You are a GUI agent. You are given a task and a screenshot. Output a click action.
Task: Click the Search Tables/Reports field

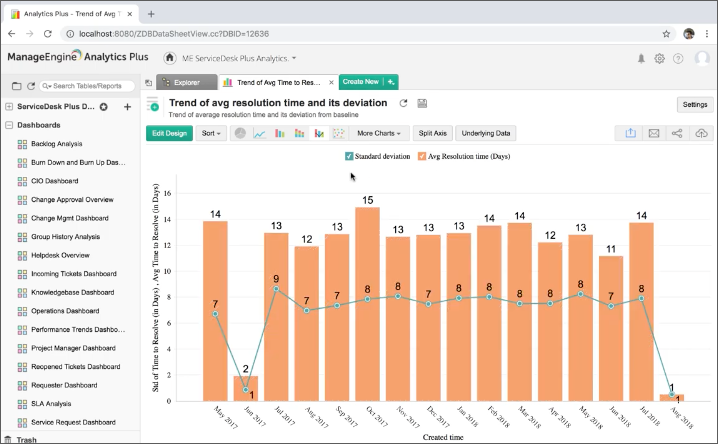pos(88,87)
